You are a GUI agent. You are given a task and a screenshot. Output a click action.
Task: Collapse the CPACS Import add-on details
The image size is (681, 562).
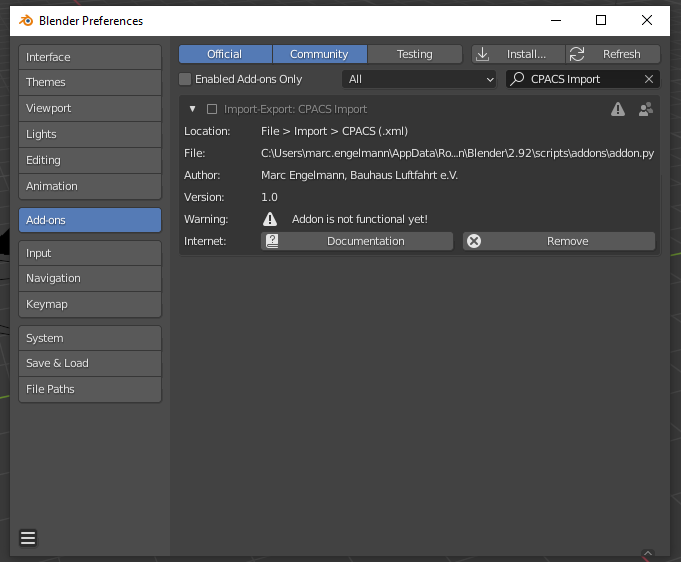coord(192,109)
